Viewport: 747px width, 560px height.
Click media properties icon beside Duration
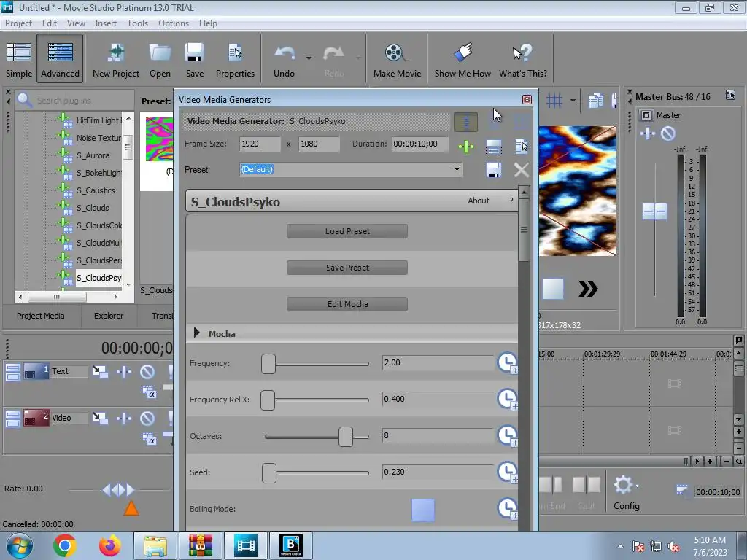coord(521,146)
